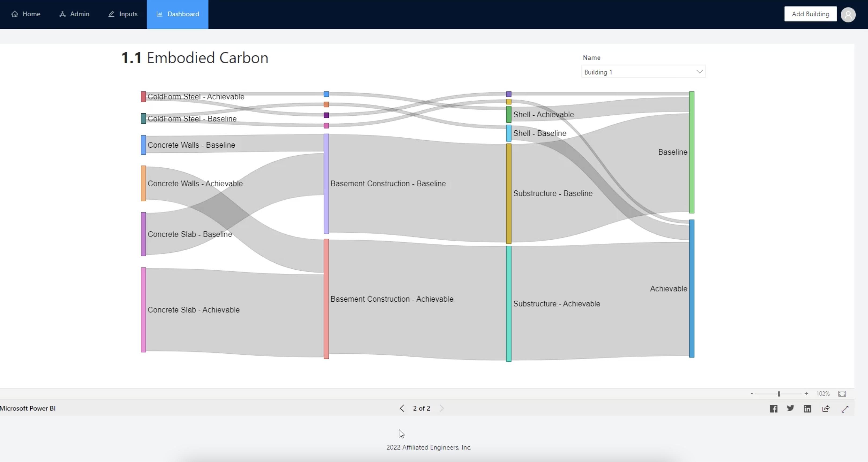The image size is (868, 462).
Task: Click the Admin navigation icon
Action: tap(62, 14)
